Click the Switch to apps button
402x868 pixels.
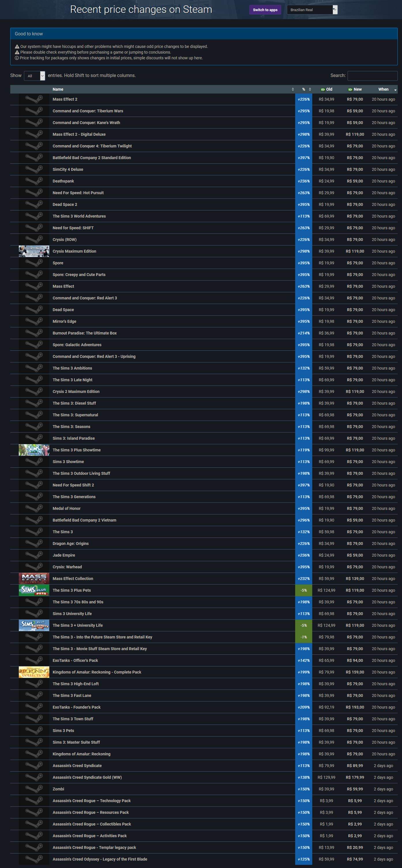pos(265,10)
